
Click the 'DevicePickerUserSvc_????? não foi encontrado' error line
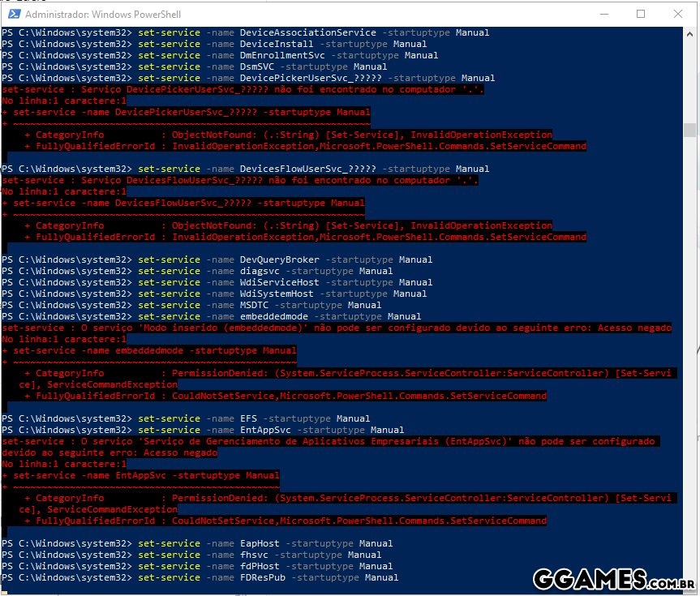pyautogui.click(x=243, y=90)
